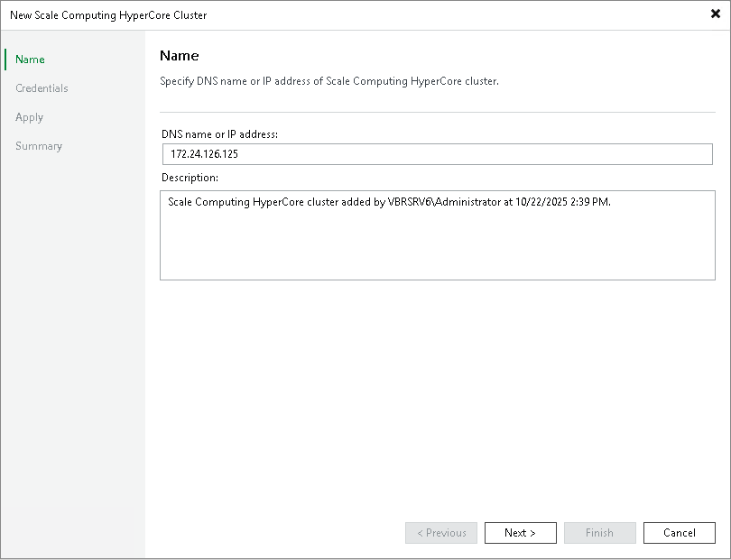Click Next to continue the wizard

(520, 533)
